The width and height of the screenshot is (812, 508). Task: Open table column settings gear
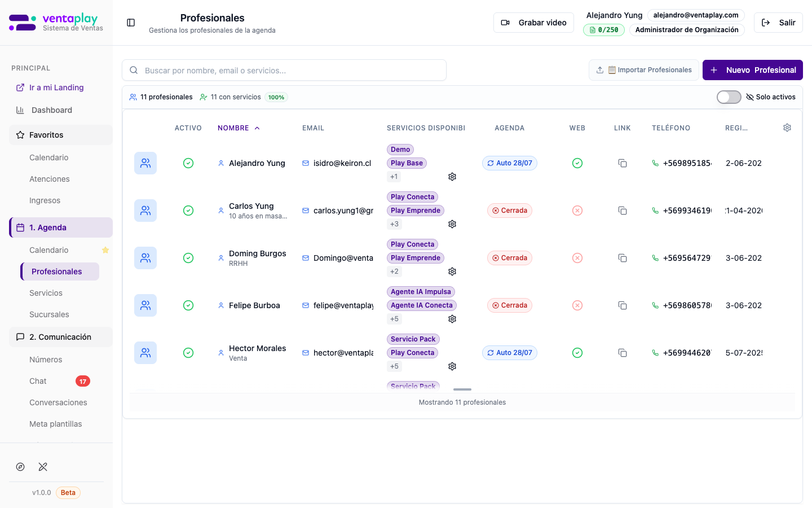click(x=787, y=128)
